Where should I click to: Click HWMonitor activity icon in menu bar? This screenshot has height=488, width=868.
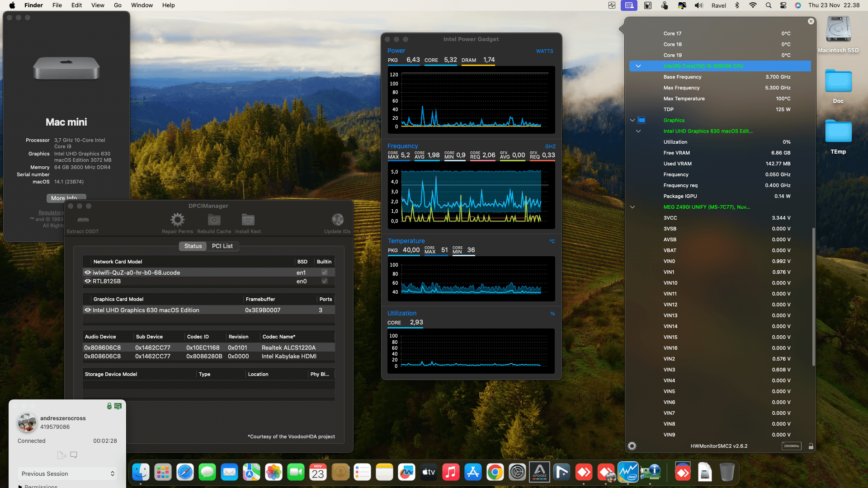612,5
